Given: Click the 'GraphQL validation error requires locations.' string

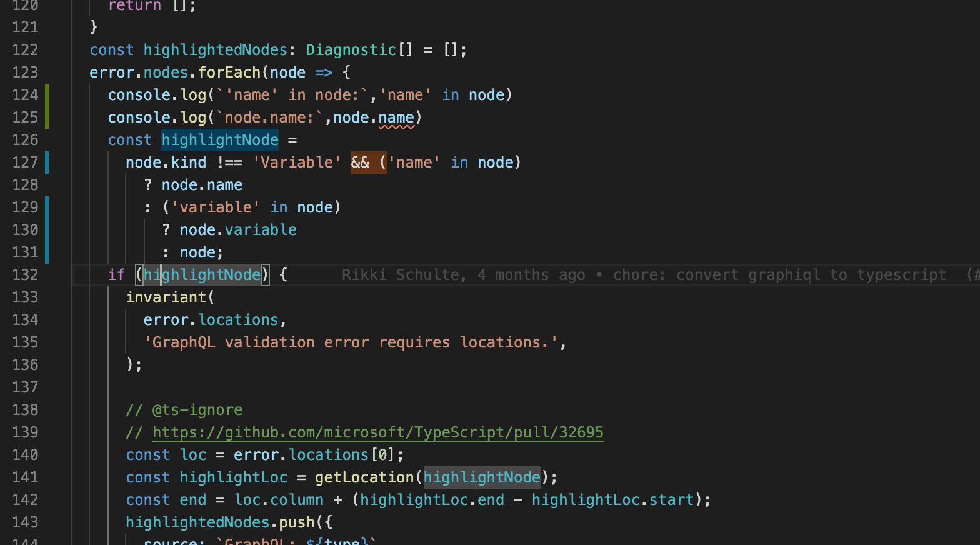Looking at the screenshot, I should click(351, 342).
